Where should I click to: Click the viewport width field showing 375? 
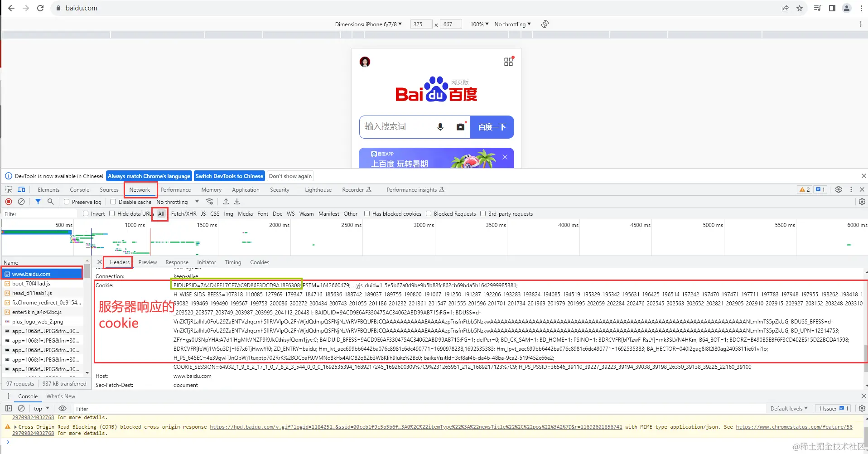tap(421, 24)
